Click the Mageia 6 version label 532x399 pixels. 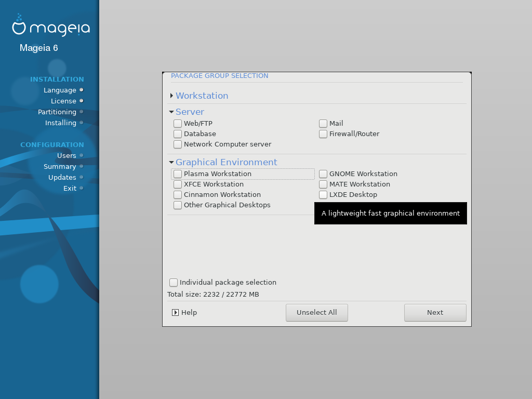coord(38,48)
